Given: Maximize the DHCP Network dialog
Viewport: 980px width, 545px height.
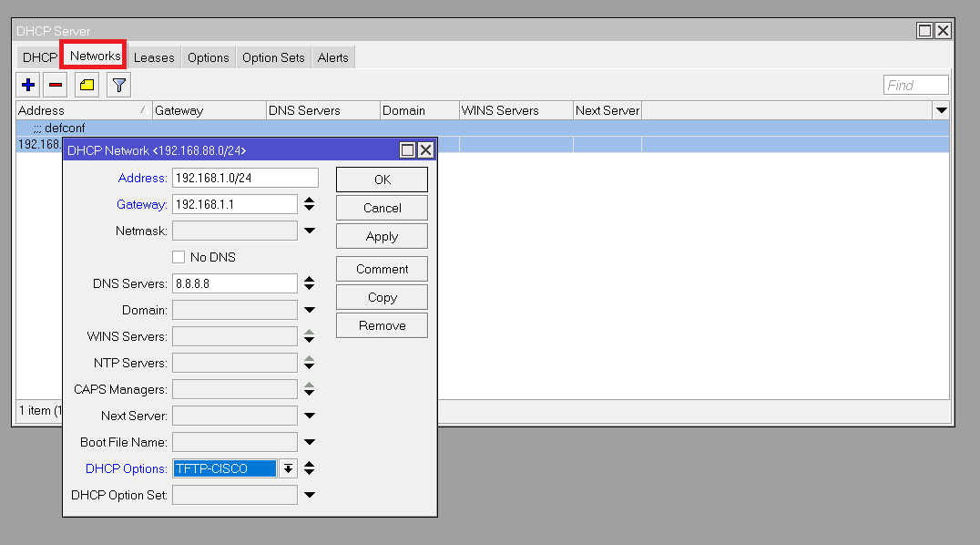Looking at the screenshot, I should (x=408, y=149).
